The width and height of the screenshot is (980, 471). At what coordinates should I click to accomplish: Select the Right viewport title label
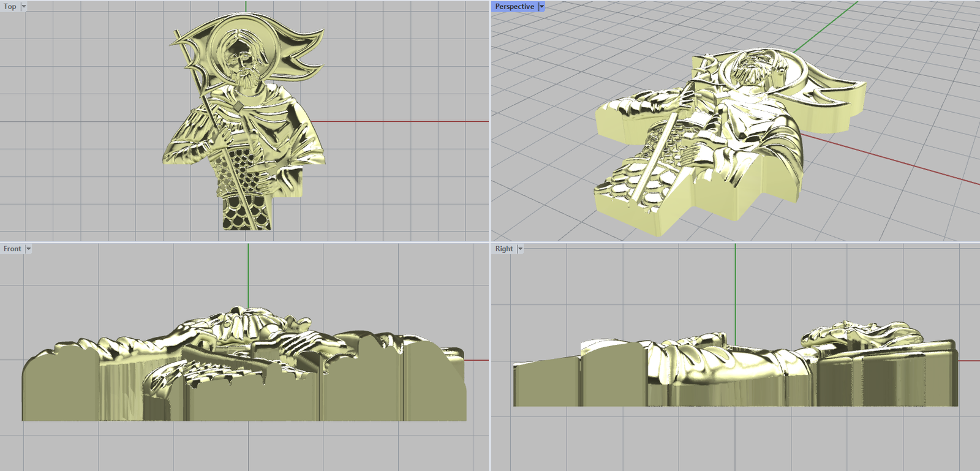point(503,249)
